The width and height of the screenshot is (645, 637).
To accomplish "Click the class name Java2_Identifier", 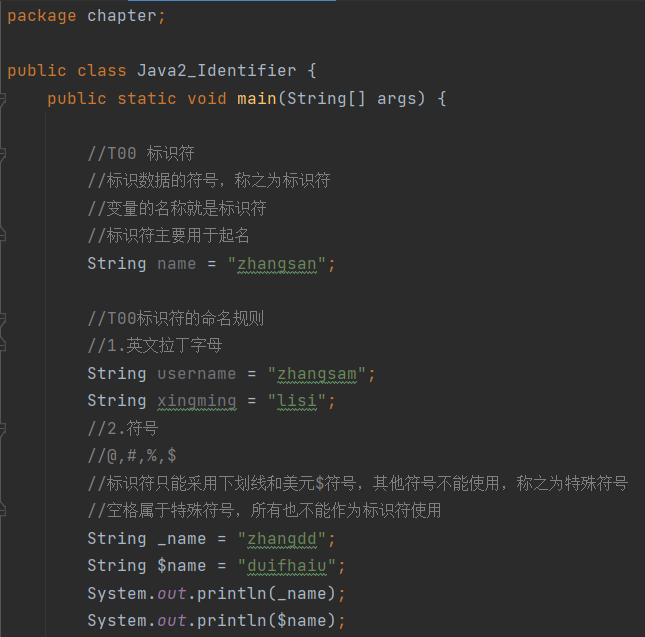I will 216,71.
